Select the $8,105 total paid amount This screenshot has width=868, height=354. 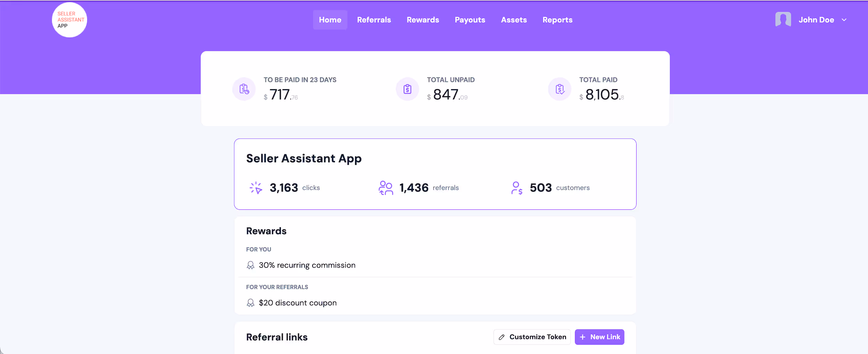(x=601, y=95)
